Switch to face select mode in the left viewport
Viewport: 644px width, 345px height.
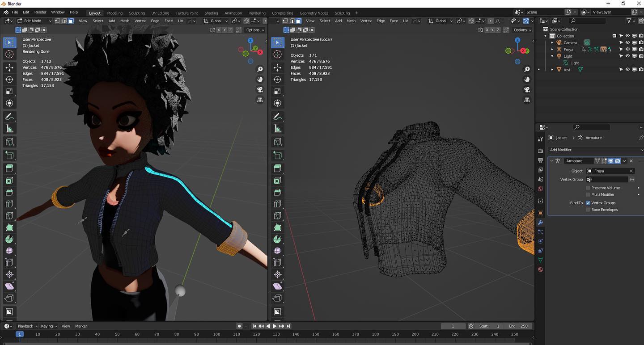[x=71, y=21]
